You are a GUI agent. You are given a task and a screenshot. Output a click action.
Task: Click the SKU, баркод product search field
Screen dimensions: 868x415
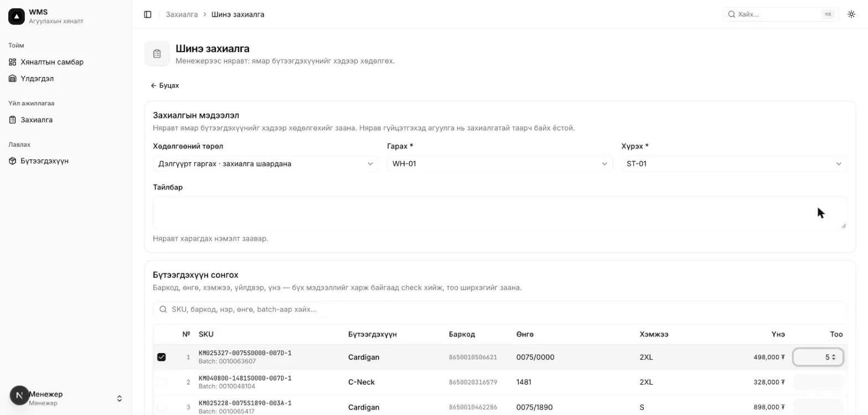(x=500, y=309)
